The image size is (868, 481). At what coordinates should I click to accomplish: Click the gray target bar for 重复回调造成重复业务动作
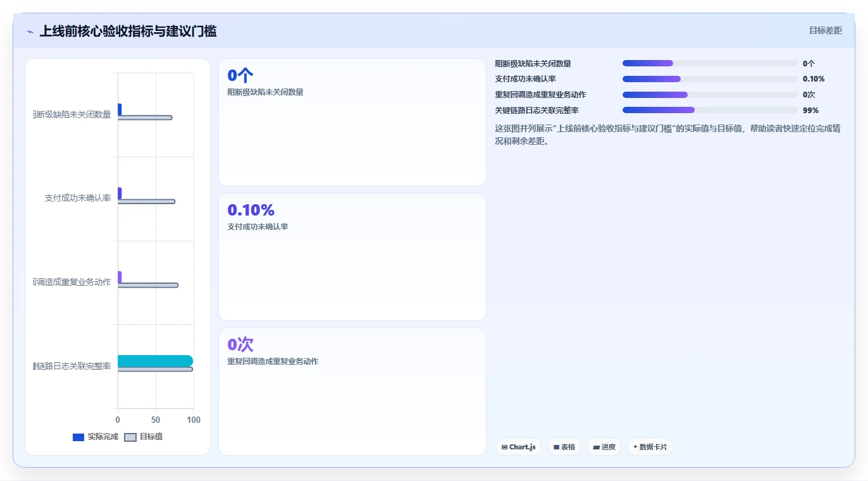(148, 285)
